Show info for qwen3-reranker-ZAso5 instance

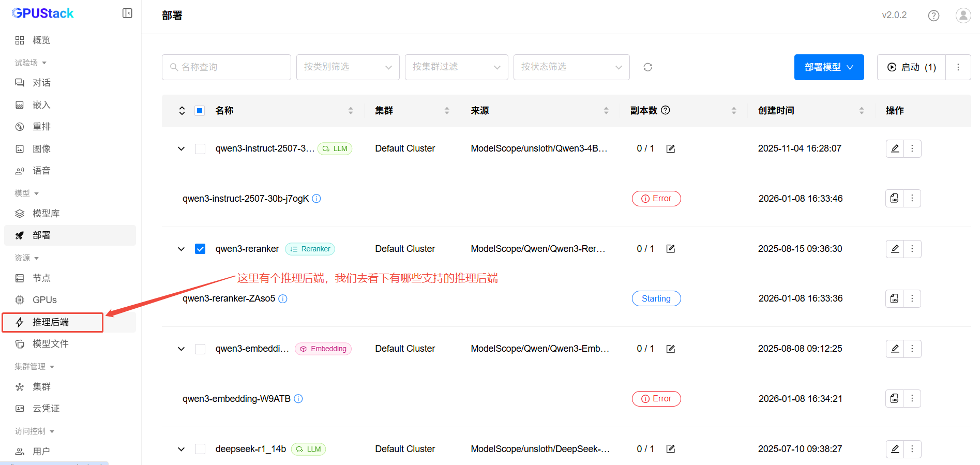(x=283, y=298)
